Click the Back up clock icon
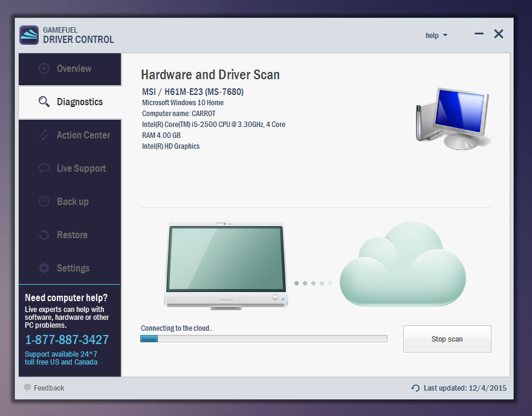This screenshot has width=532, height=416. click(x=44, y=201)
